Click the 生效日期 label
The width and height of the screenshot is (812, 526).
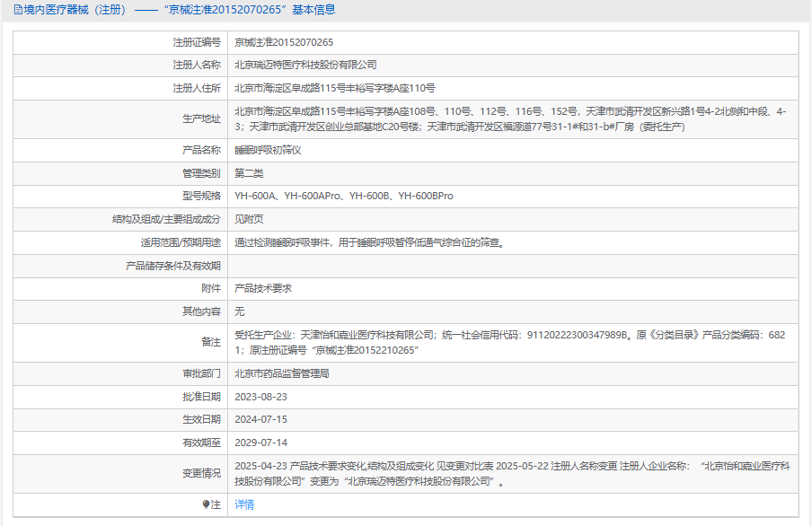click(201, 420)
